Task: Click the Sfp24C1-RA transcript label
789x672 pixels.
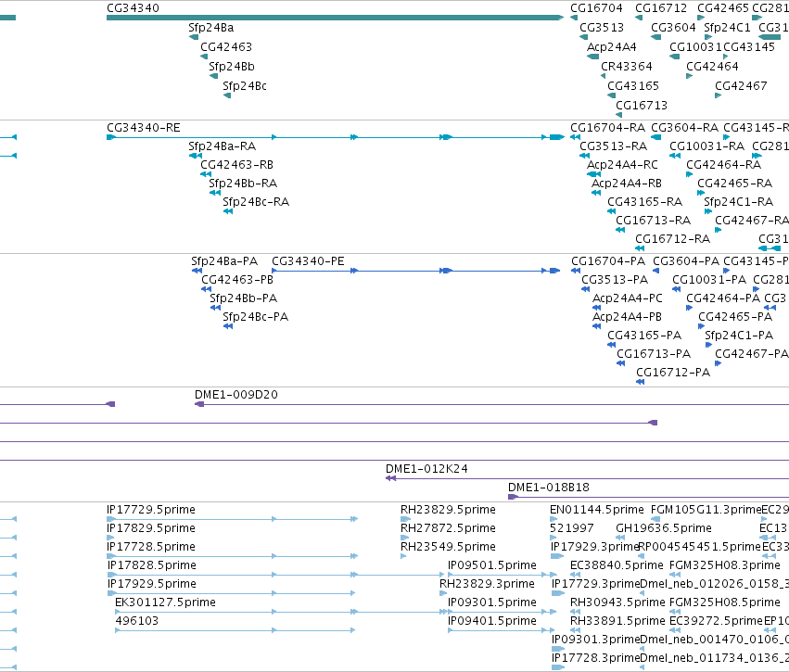Action: pyautogui.click(x=738, y=202)
